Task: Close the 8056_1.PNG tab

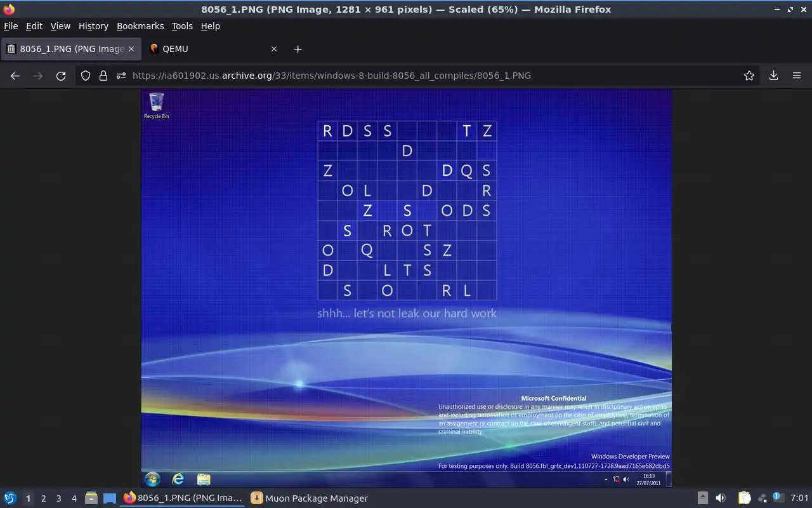Action: pos(131,49)
